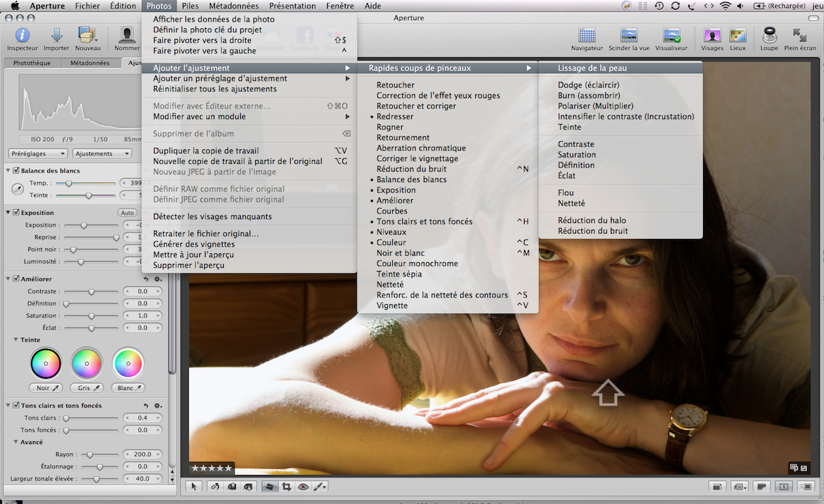Choose Faire pivoter vers la droite
The height and width of the screenshot is (504, 824).
coord(249,40)
